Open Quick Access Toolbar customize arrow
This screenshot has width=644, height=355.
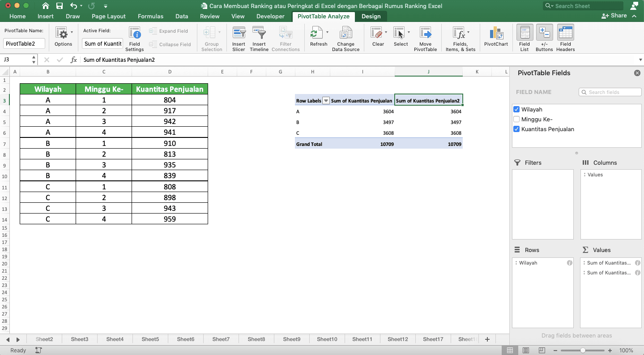106,6
